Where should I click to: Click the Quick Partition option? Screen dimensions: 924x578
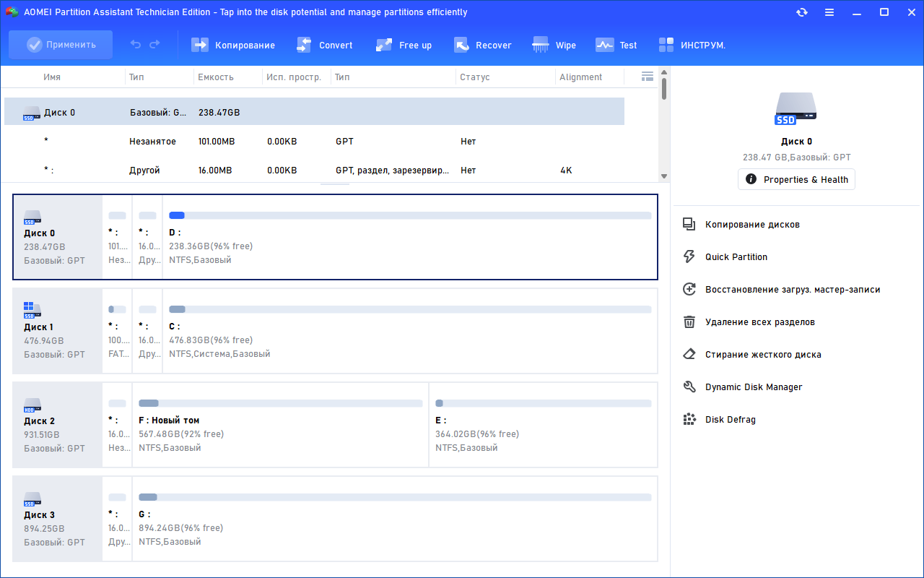(736, 257)
